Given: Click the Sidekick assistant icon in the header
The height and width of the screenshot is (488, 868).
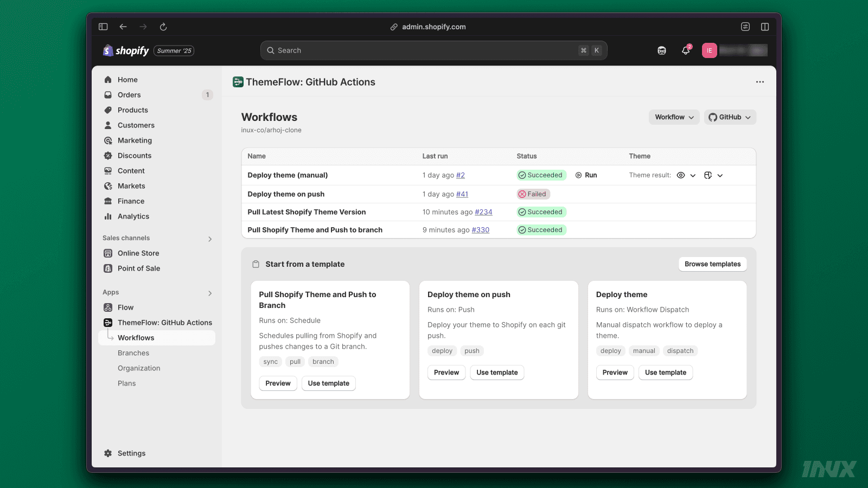Looking at the screenshot, I should click(661, 50).
